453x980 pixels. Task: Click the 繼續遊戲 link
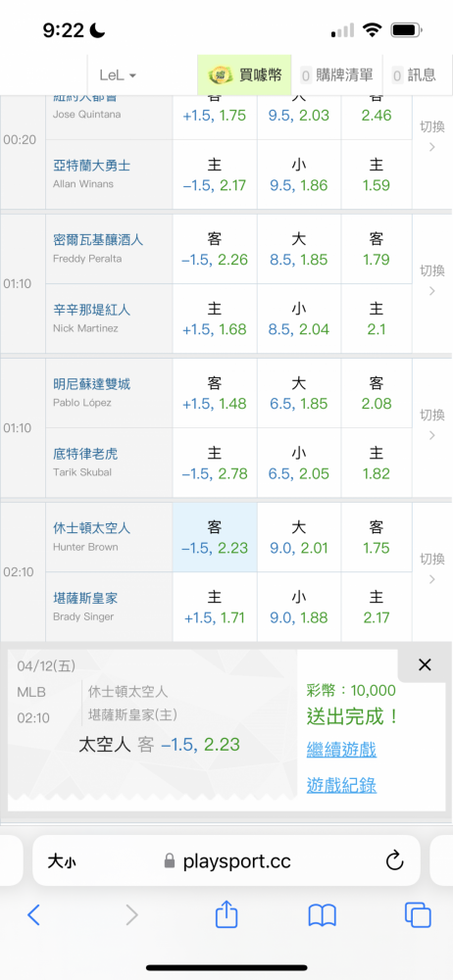tap(341, 749)
